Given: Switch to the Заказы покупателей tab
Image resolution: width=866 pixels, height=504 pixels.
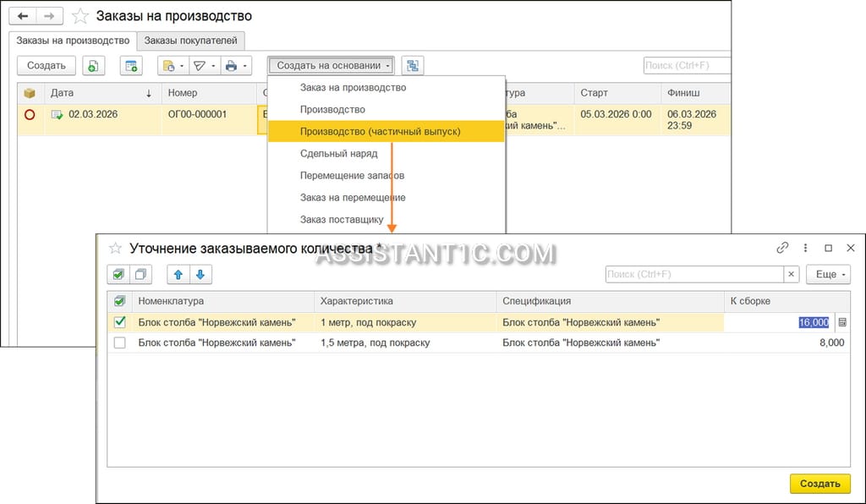Looking at the screenshot, I should tap(190, 41).
